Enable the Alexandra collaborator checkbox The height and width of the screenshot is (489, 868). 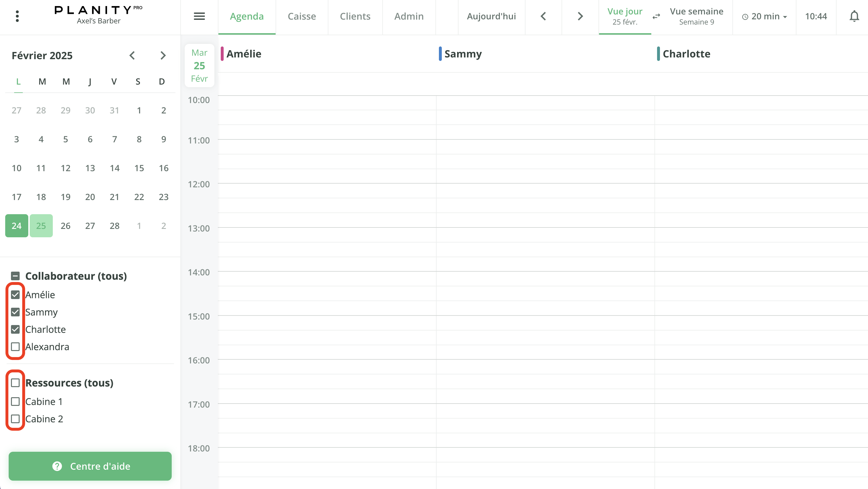tap(15, 346)
